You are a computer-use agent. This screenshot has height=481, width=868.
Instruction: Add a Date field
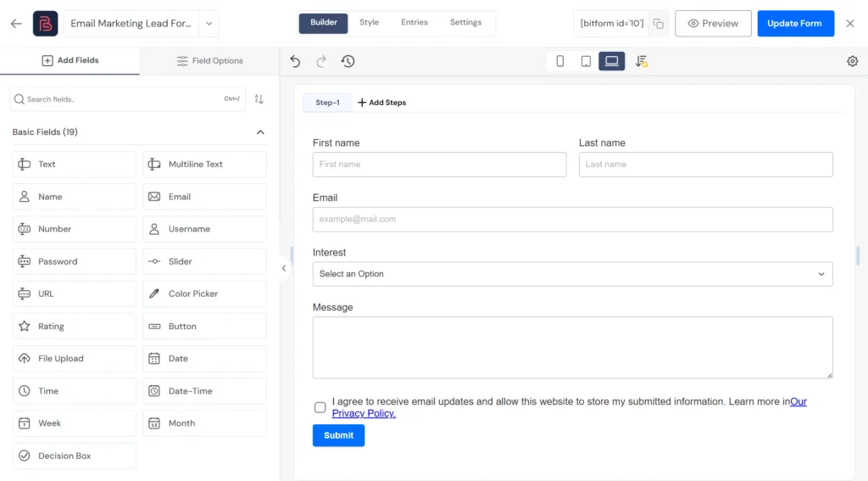pyautogui.click(x=204, y=359)
